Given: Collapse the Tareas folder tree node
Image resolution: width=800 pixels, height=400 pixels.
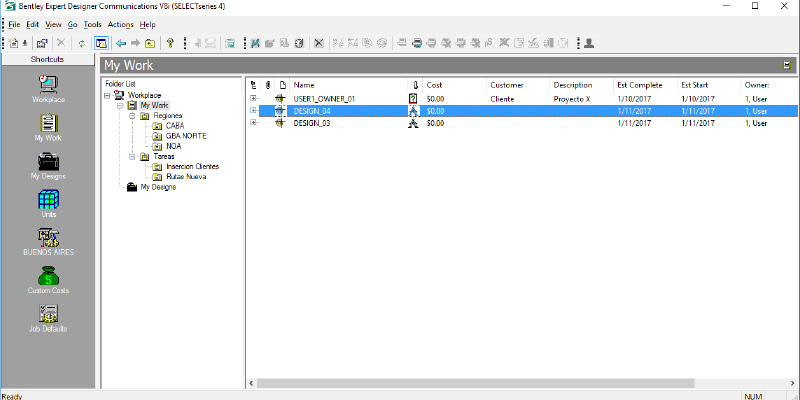Looking at the screenshot, I should (x=131, y=156).
